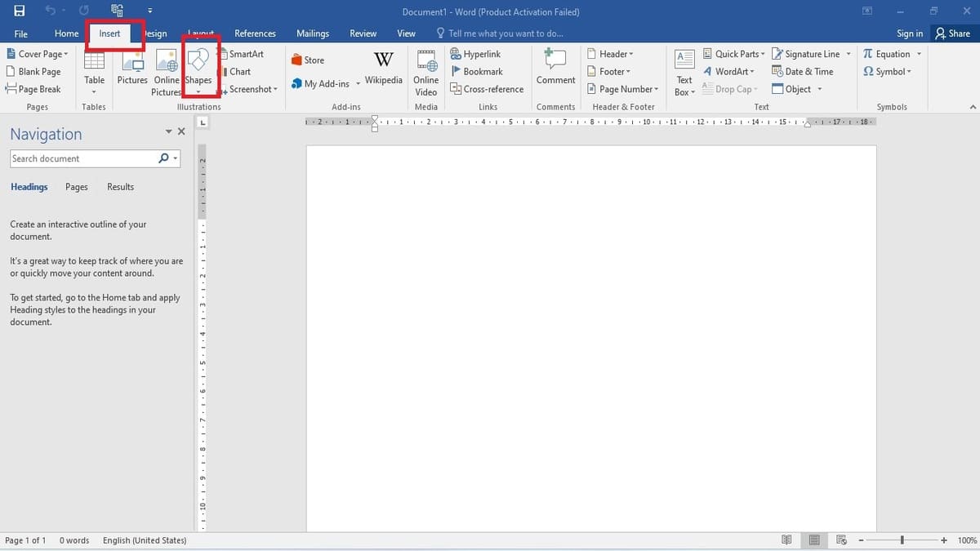Switch to the References tab
The height and width of the screenshot is (551, 980).
click(x=255, y=33)
